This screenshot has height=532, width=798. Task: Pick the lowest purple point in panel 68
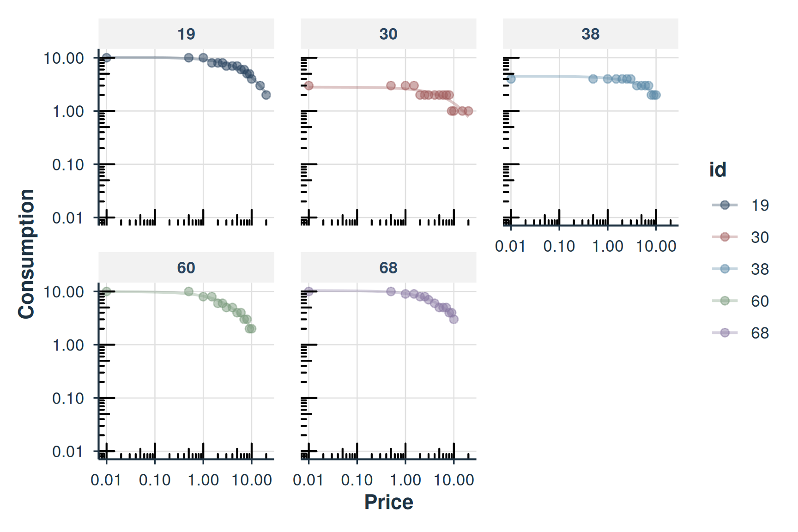454,319
